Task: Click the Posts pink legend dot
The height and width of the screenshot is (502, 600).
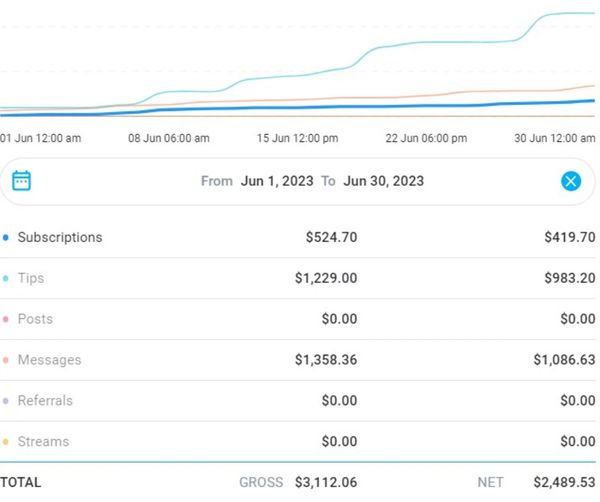Action: pos(6,320)
